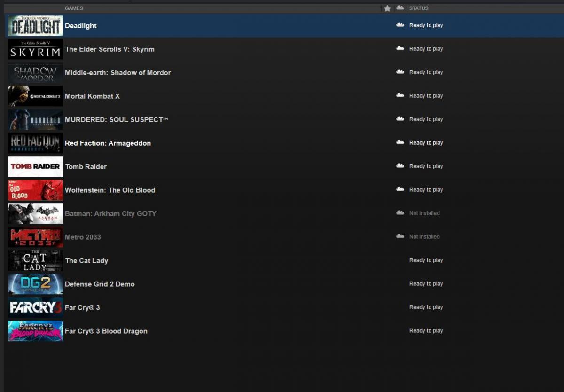Select the Far Cry 3 thumbnail
564x392 pixels.
pos(35,307)
